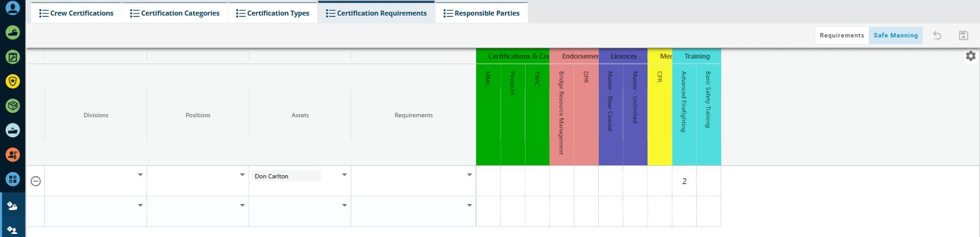Click the Positions column header
The image size is (980, 237).
tap(197, 115)
